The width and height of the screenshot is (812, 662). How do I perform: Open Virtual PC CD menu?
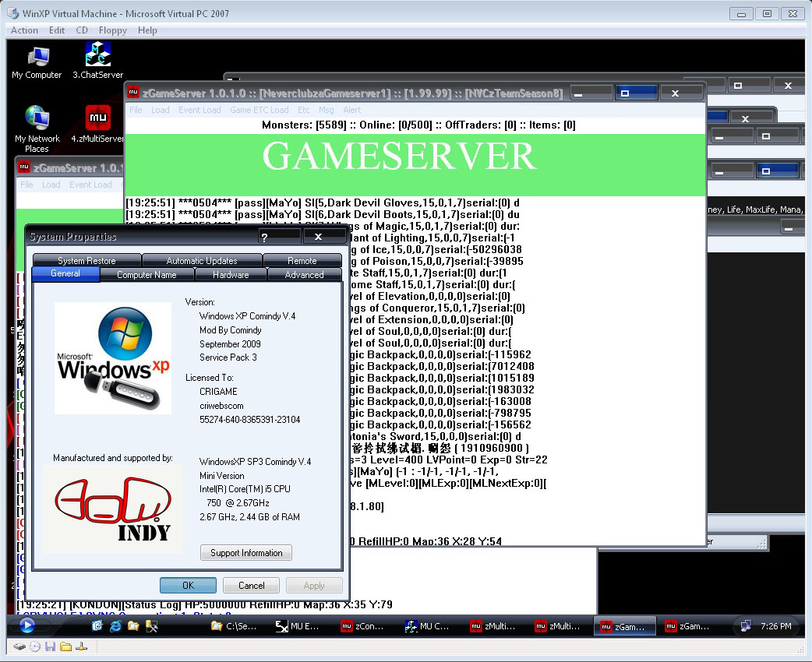82,30
